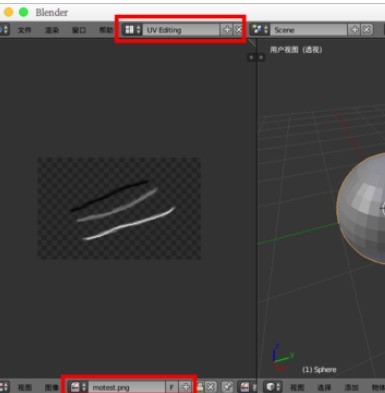Delete the current Scene

point(367,30)
